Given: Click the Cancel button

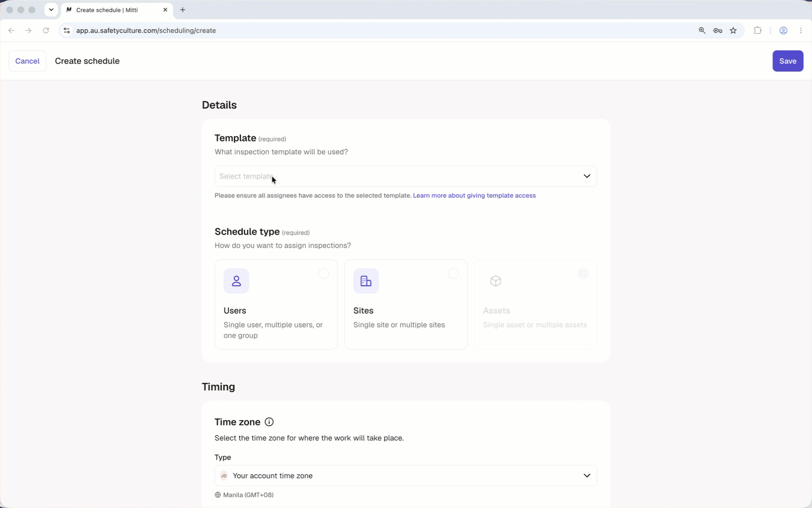Looking at the screenshot, I should pyautogui.click(x=28, y=61).
